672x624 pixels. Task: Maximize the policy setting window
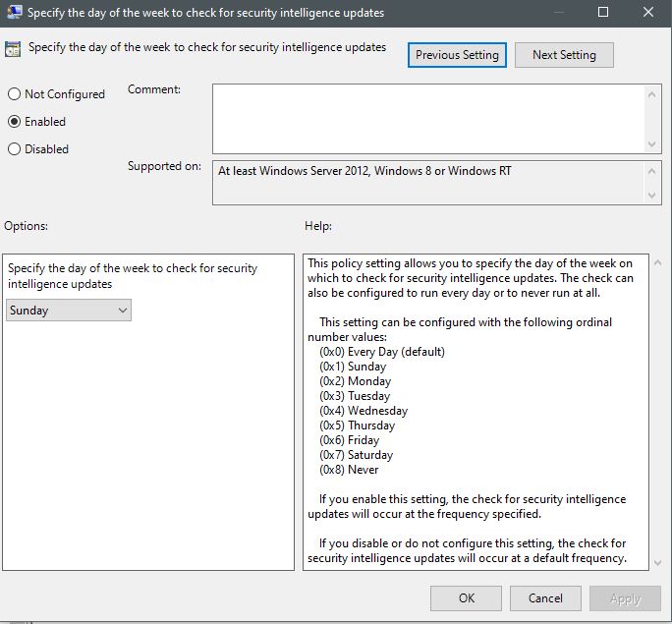coord(603,12)
